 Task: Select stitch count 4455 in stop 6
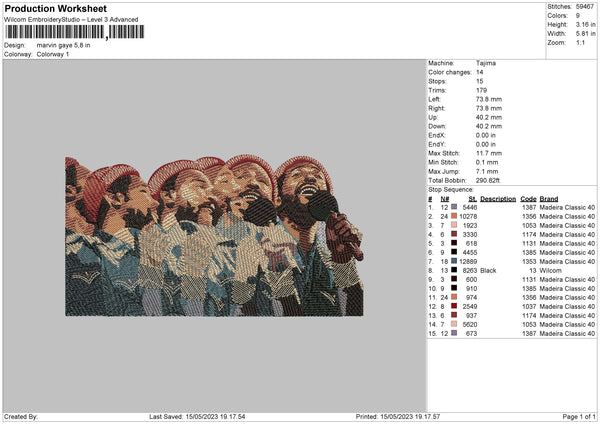click(470, 253)
